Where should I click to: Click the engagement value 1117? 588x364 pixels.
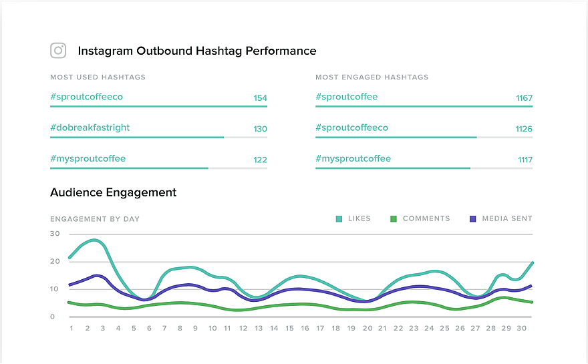click(x=525, y=160)
